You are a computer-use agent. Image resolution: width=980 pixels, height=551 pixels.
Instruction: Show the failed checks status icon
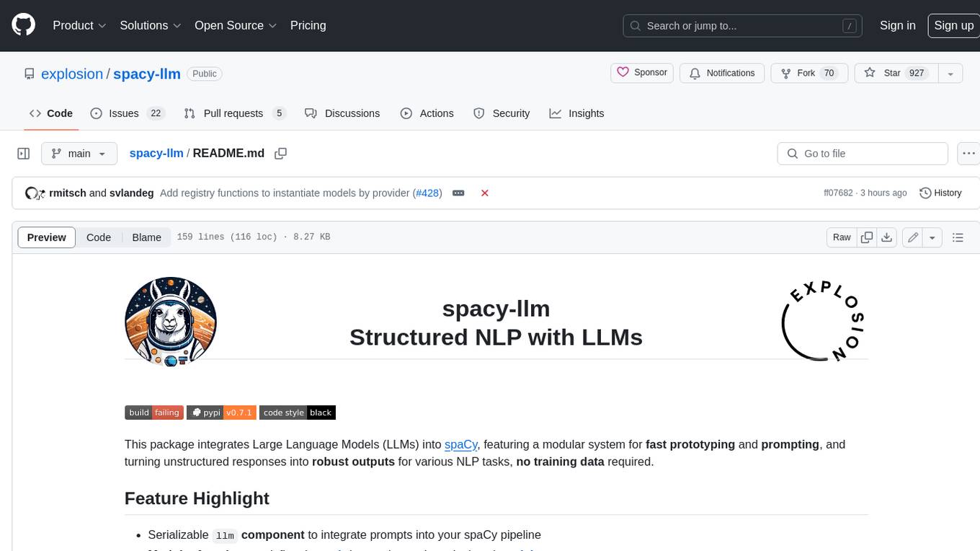[x=485, y=193]
